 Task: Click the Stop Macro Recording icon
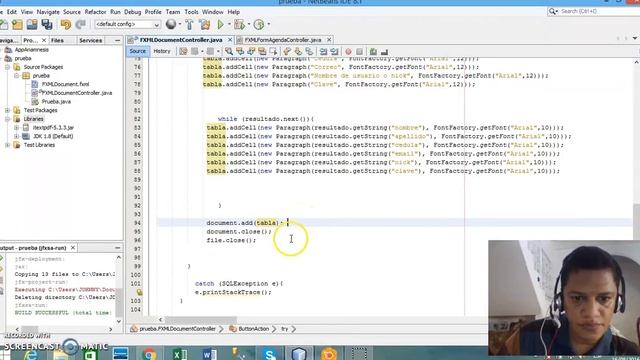[x=359, y=51]
